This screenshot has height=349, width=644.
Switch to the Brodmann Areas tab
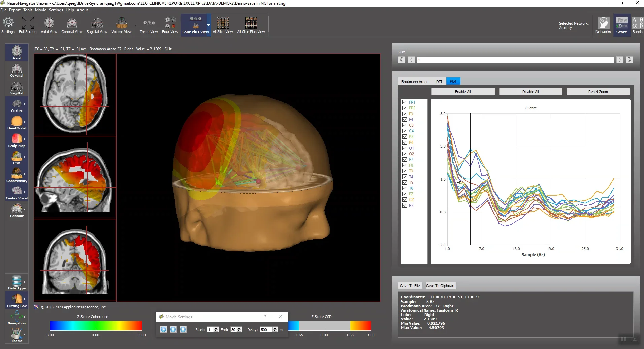coord(414,81)
